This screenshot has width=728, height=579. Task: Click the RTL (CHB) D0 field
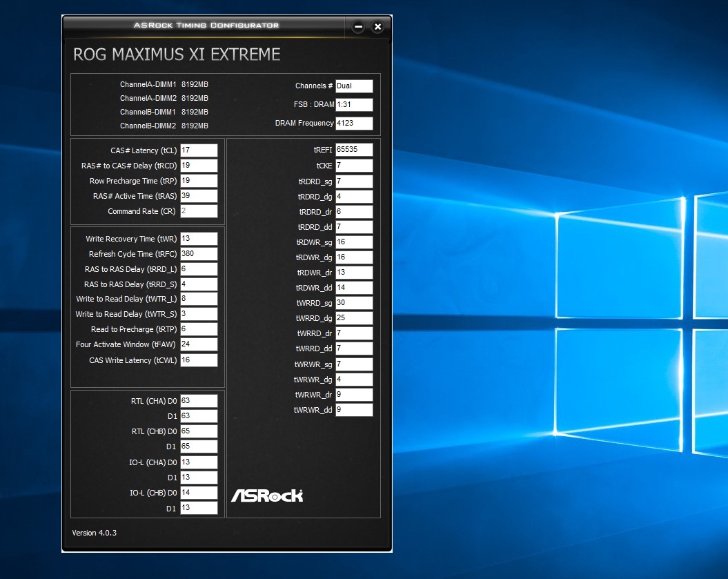(x=199, y=431)
